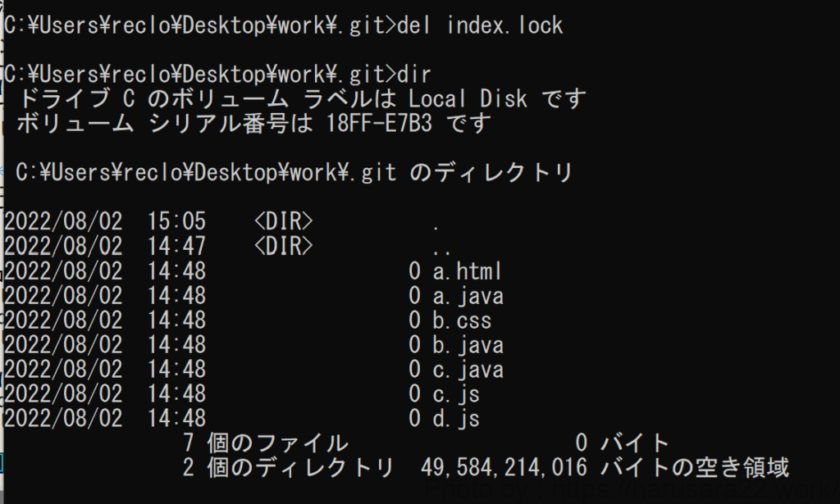Click the "del index.lock" command text
The height and width of the screenshot is (504, 840).
480,25
